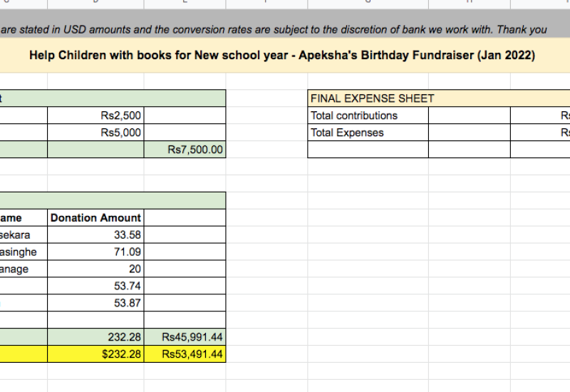This screenshot has height=392, width=570.
Task: Click the Rs45,991.44 cell
Action: (185, 337)
